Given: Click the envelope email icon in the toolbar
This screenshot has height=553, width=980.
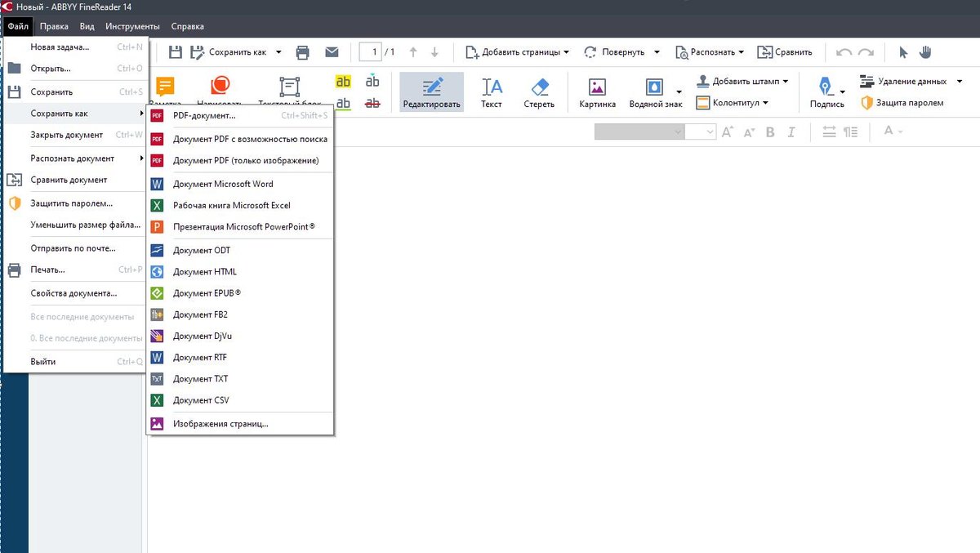Looking at the screenshot, I should pos(332,52).
